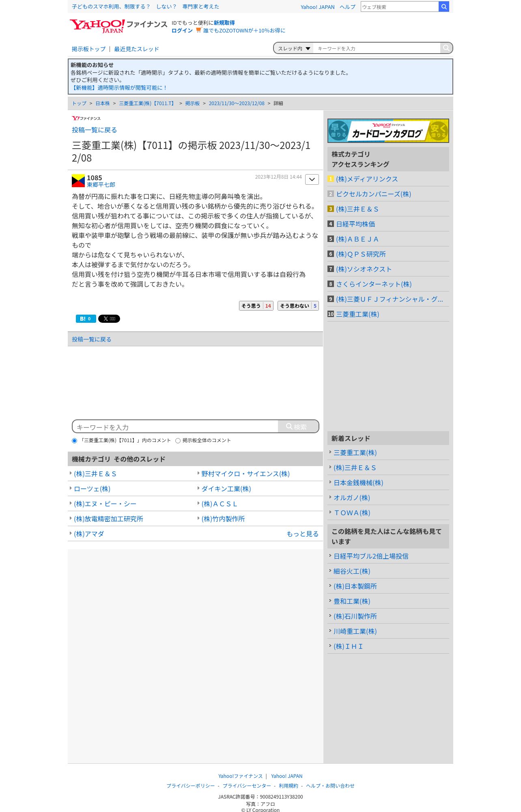This screenshot has width=521, height=812.
Task: Open ranking 6 (株)QPS研究所
Action: point(361,254)
